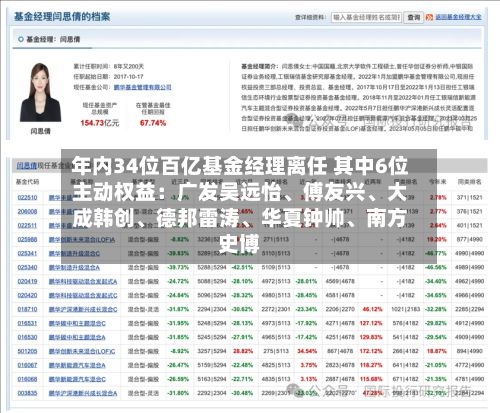Viewport: 500px width, 413px height.
Task: Click the 18.87% return value
Action: pos(437,352)
